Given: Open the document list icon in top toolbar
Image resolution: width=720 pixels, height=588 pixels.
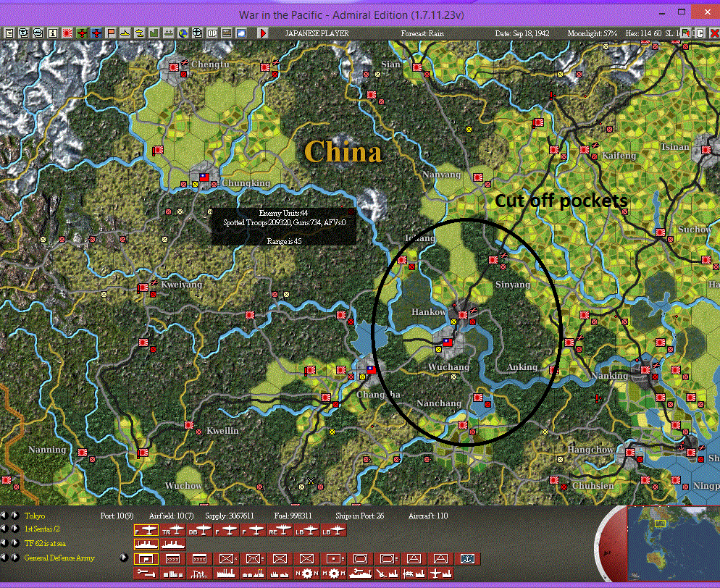Looking at the screenshot, I should coord(9,33).
